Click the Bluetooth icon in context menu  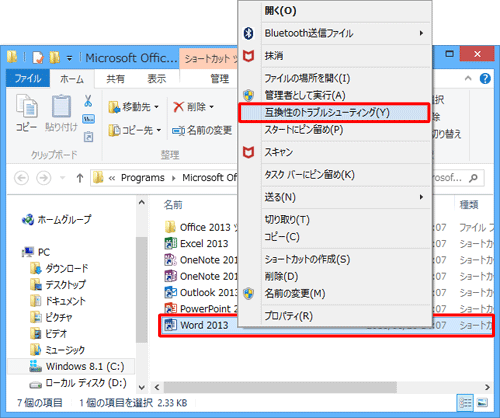pyautogui.click(x=248, y=33)
